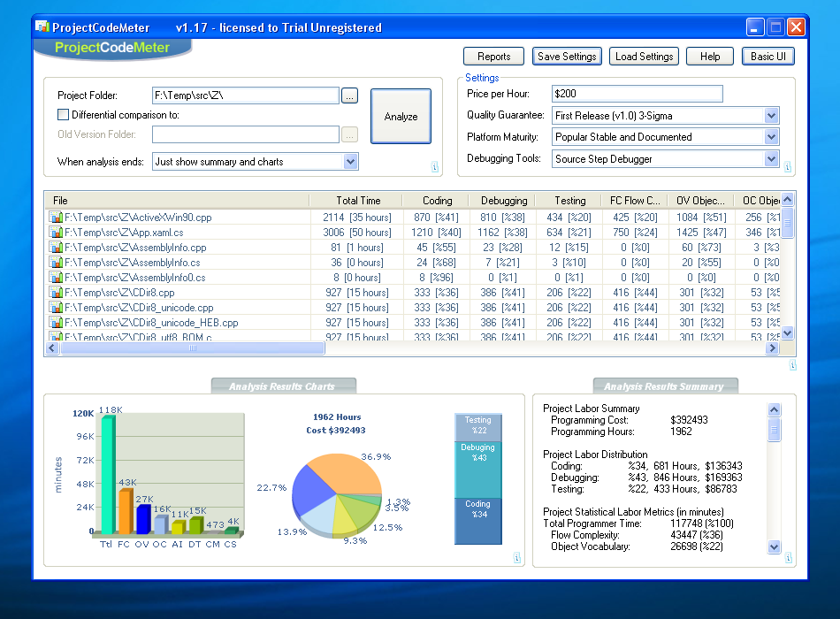
Task: Expand the Platform Maturity dropdown
Action: pos(771,137)
